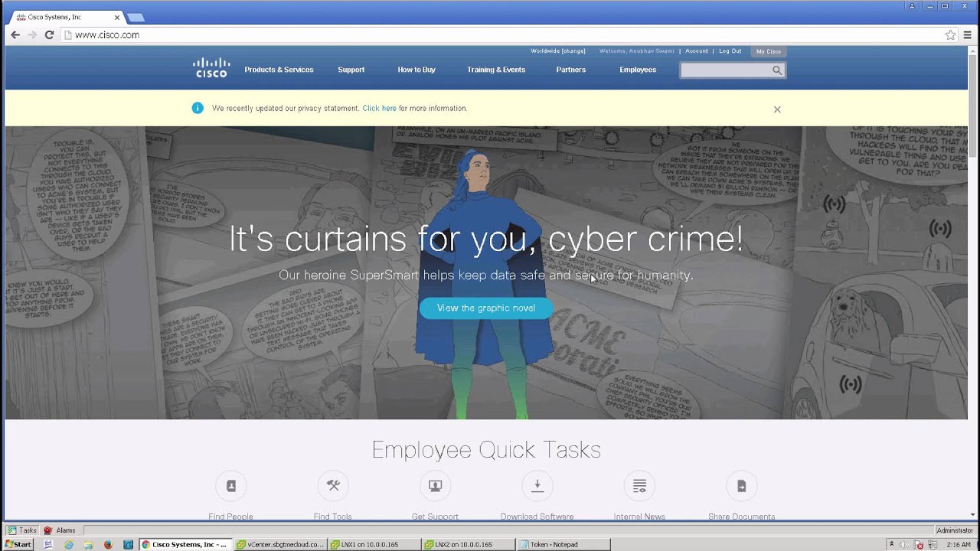Image resolution: width=980 pixels, height=551 pixels.
Task: Show hidden tray icons arrow
Action: pos(891,545)
